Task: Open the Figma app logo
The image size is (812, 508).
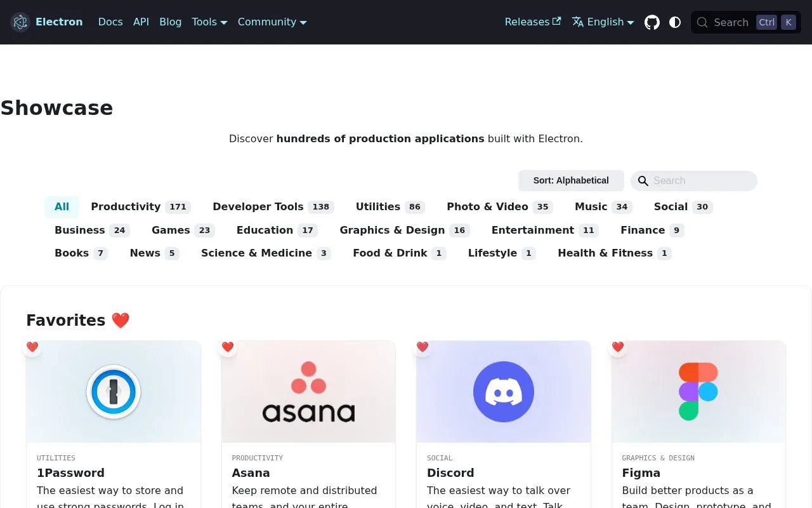Action: [698, 392]
